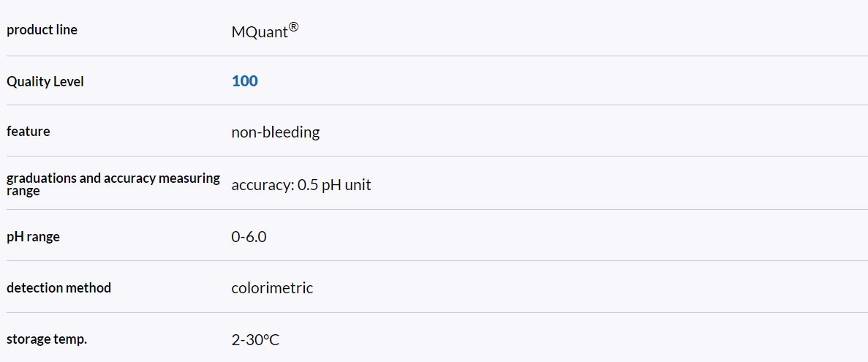The image size is (868, 362).
Task: Select the 'colorimetric' detection value
Action: [x=272, y=288]
